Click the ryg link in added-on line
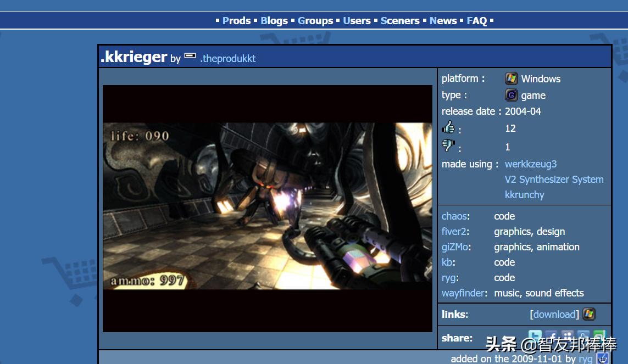The width and height of the screenshot is (628, 364). [x=586, y=359]
